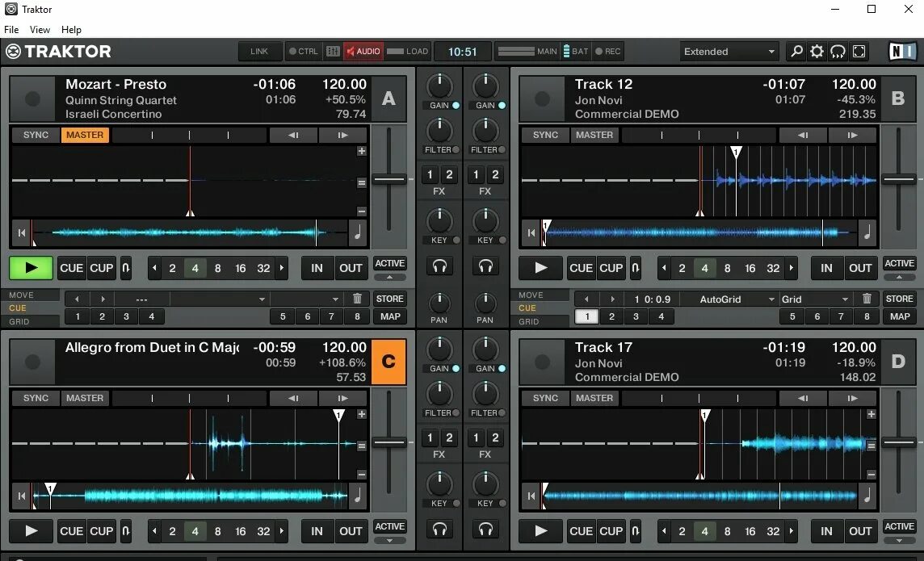Nudge tempo bend forward on Deck A

[x=342, y=135]
